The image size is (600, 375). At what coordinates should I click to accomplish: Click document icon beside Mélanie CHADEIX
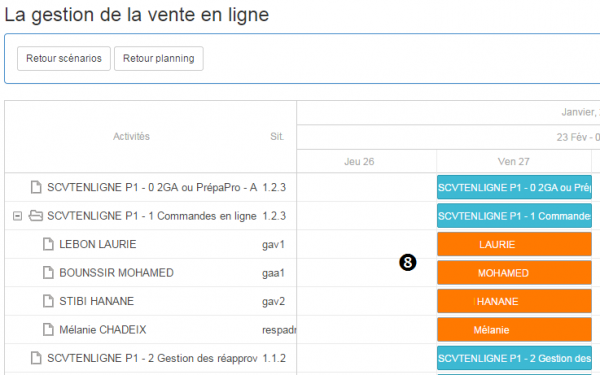pyautogui.click(x=48, y=329)
